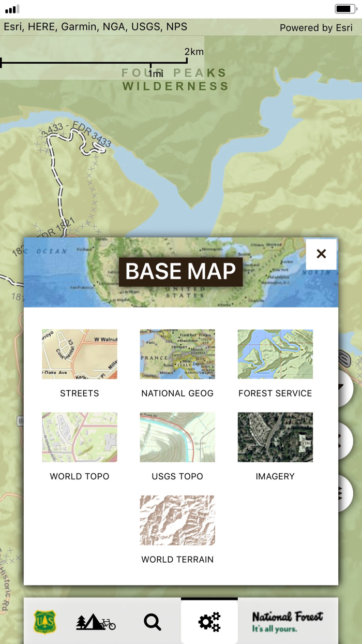Tap the battery indicator in status bar
This screenshot has height=644, width=362.
pyautogui.click(x=345, y=9)
